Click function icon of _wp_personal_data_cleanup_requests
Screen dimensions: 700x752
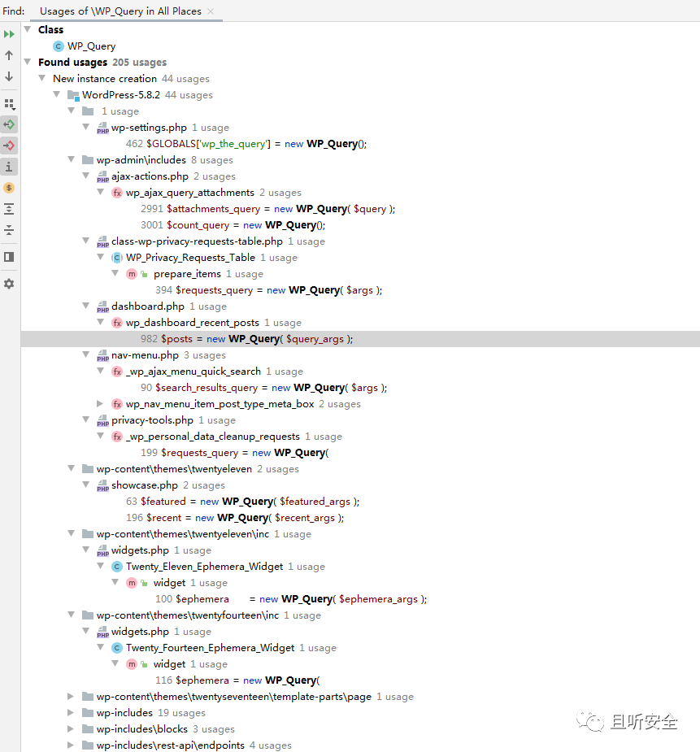coord(117,437)
